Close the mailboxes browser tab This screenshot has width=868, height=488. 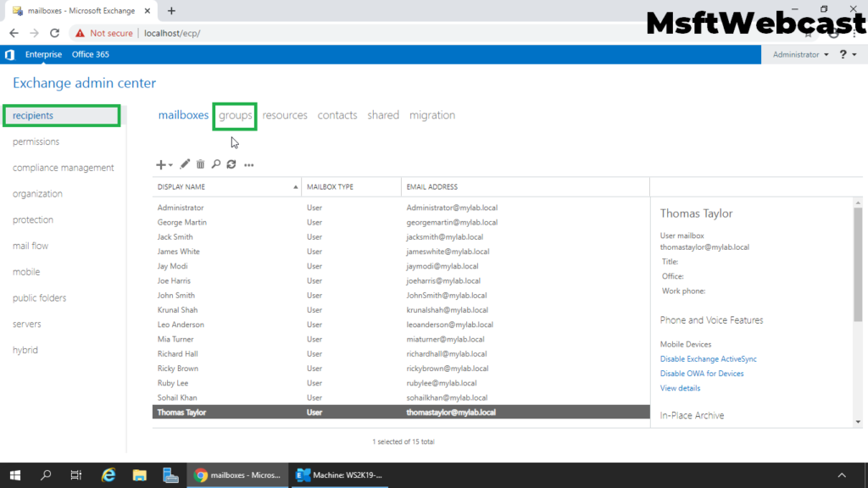[x=147, y=10]
